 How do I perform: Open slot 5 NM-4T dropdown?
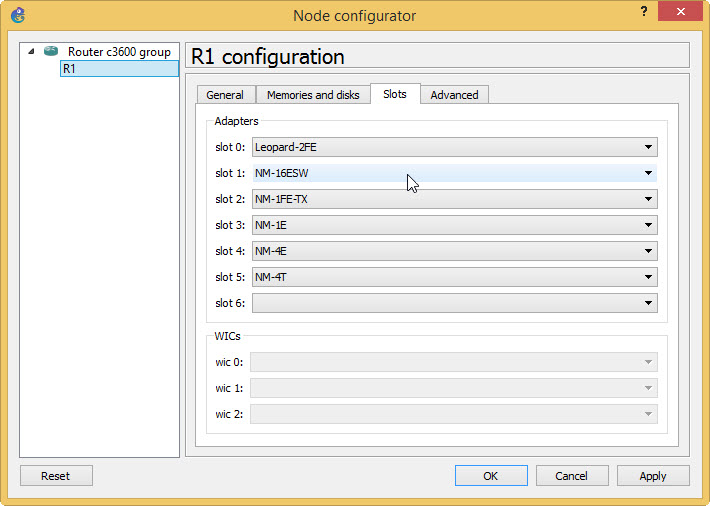pyautogui.click(x=455, y=277)
